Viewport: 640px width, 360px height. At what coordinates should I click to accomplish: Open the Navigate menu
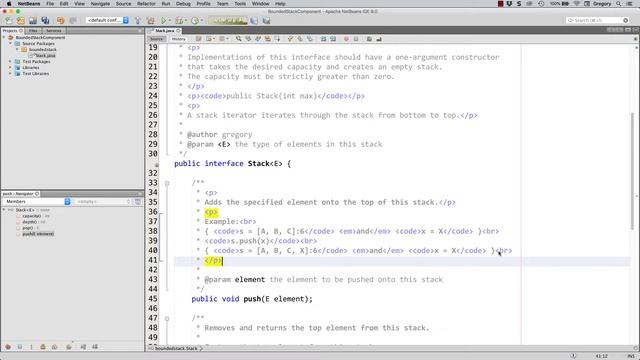pos(100,4)
